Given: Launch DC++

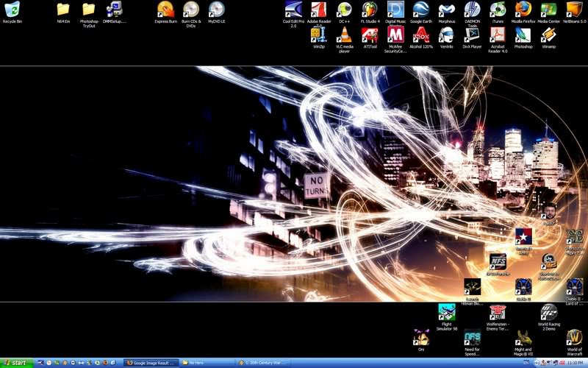Looking at the screenshot, I should pyautogui.click(x=344, y=13).
